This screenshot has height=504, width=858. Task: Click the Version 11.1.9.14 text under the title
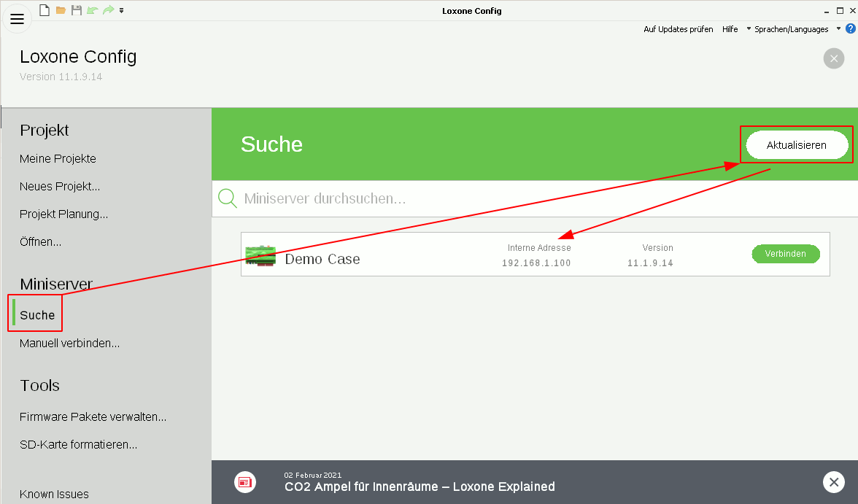[61, 77]
